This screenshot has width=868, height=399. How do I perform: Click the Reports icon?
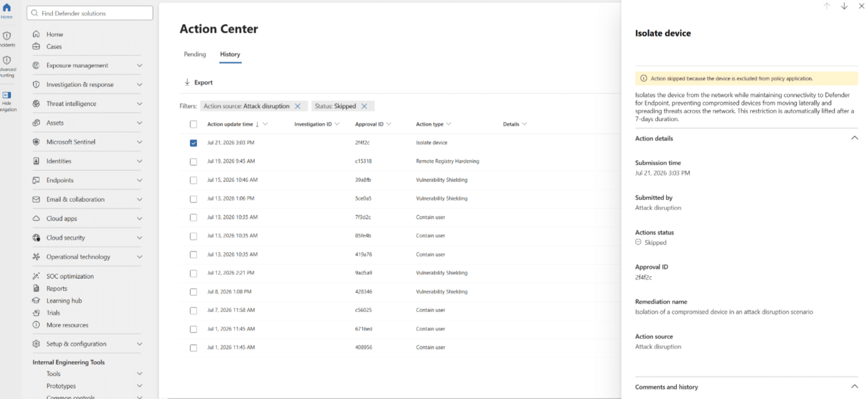coord(36,289)
